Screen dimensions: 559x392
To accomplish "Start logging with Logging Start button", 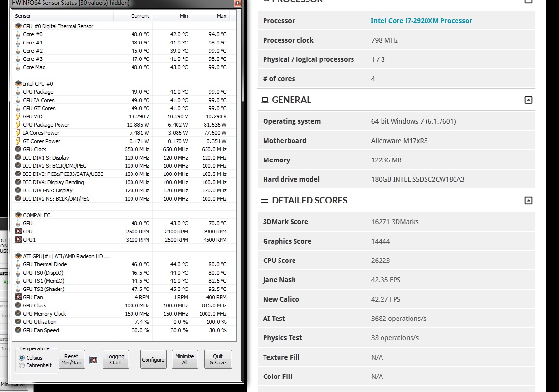I will [115, 359].
